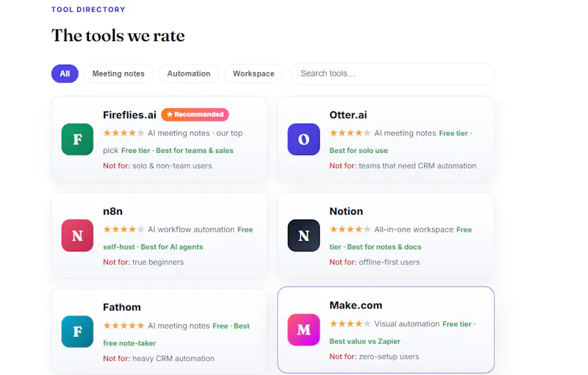Click the dark Notion N icon
Screen dimensions: 588x375
[x=304, y=235]
